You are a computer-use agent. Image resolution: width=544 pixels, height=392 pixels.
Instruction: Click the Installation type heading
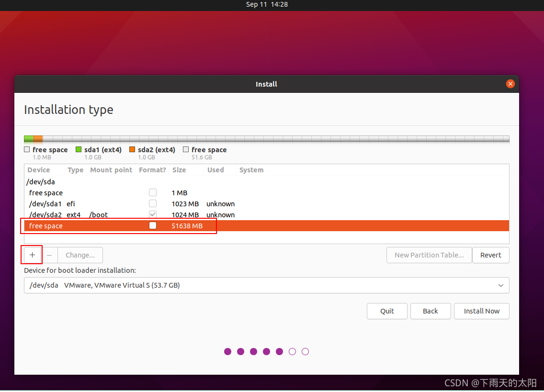point(68,110)
